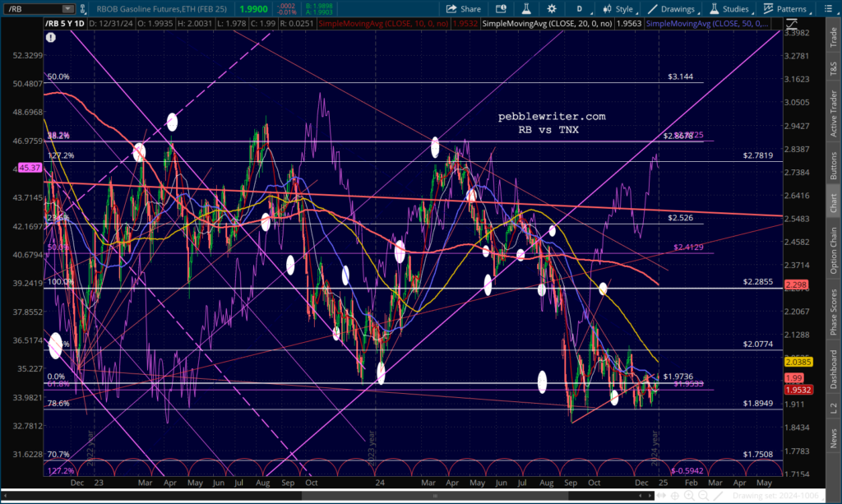Click the R: 0.0251 range readout
842x504 pixels.
(298, 24)
